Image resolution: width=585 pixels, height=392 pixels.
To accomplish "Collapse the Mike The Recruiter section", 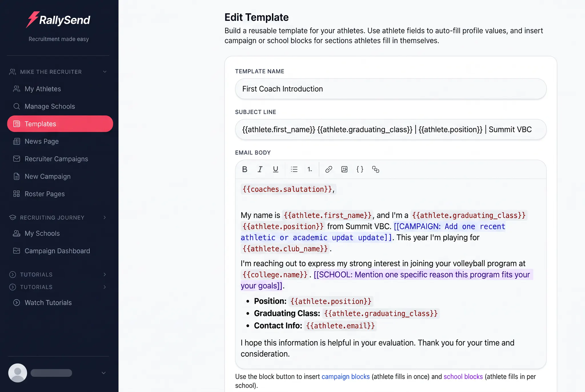I will 105,72.
